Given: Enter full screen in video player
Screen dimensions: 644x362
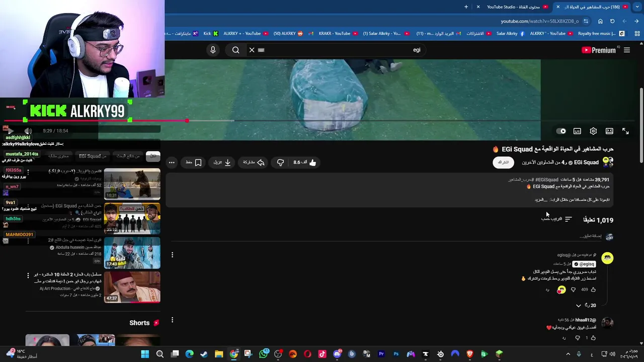Looking at the screenshot, I should (625, 131).
